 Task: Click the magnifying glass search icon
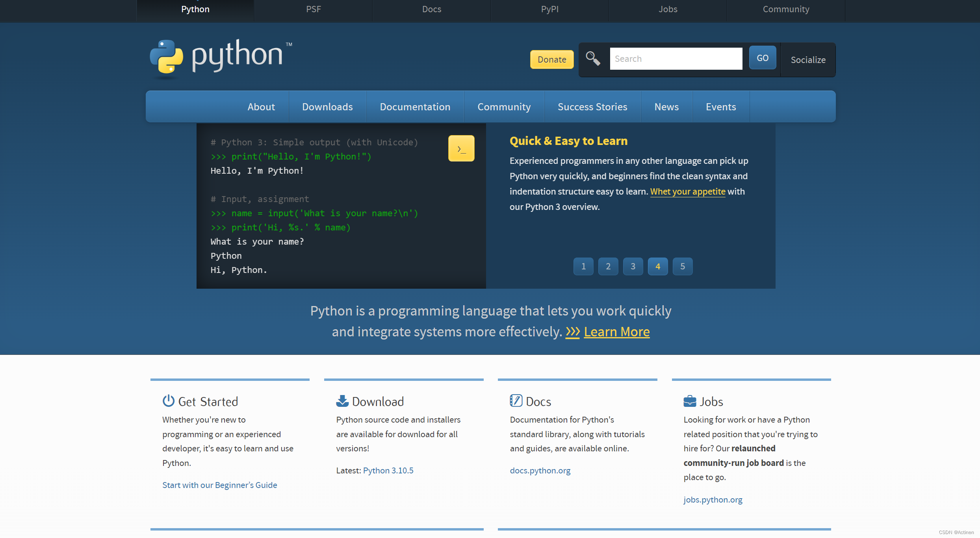click(x=592, y=59)
